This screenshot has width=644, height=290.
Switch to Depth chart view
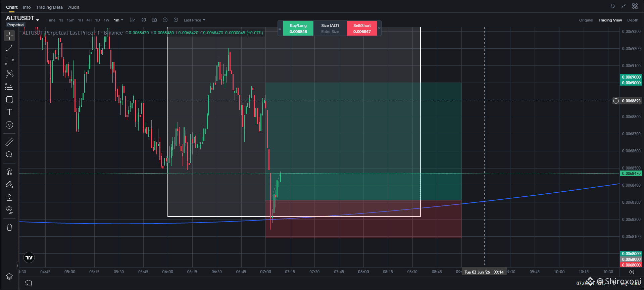click(x=633, y=20)
